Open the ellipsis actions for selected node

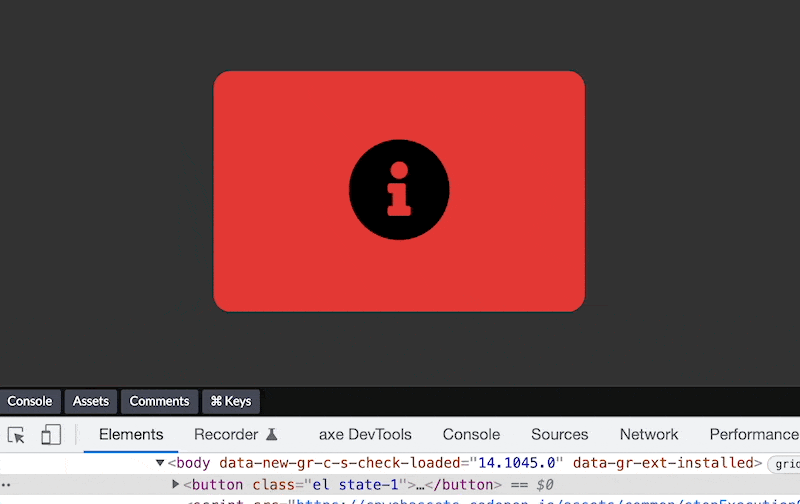point(6,485)
